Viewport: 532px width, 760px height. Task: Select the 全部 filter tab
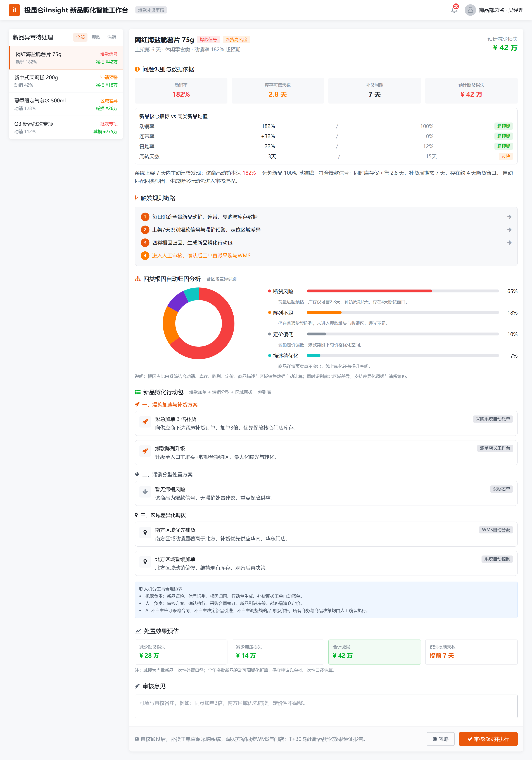tap(80, 37)
